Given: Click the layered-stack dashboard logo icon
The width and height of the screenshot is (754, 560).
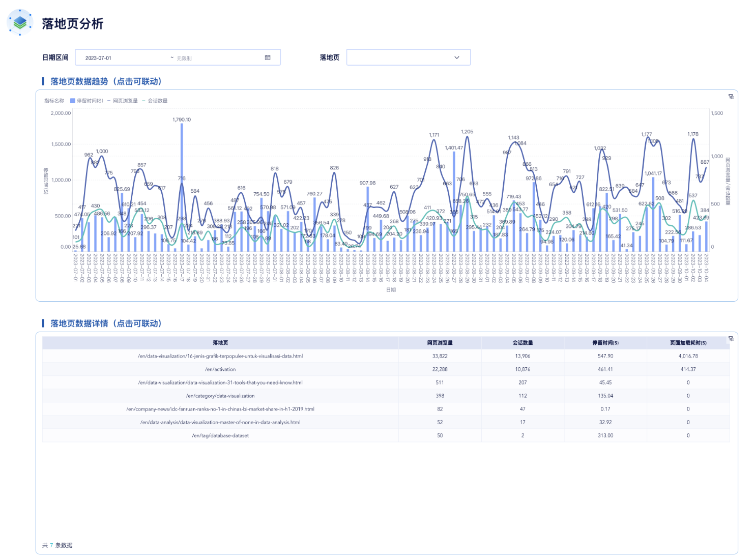Looking at the screenshot, I should coord(20,22).
